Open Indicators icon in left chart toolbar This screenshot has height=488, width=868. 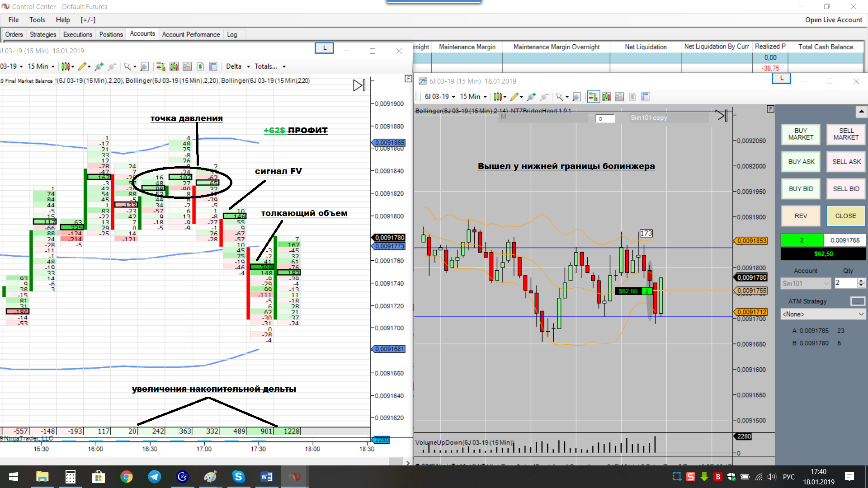(187, 66)
